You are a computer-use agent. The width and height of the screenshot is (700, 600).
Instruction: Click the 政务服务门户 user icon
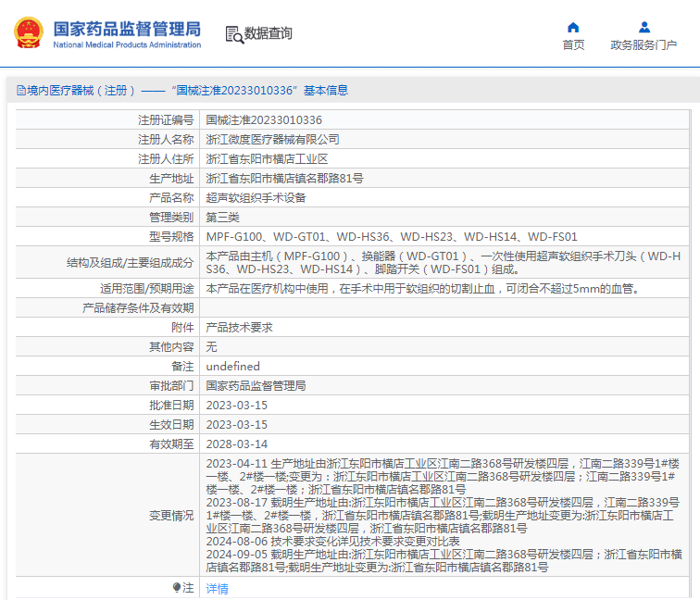(644, 28)
